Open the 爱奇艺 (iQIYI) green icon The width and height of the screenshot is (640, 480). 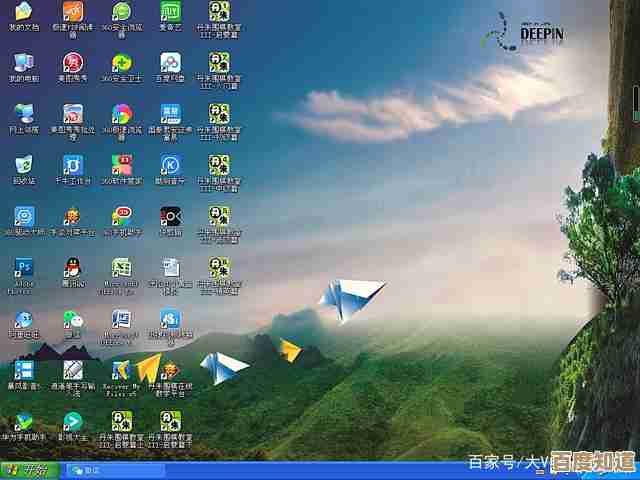[170, 12]
